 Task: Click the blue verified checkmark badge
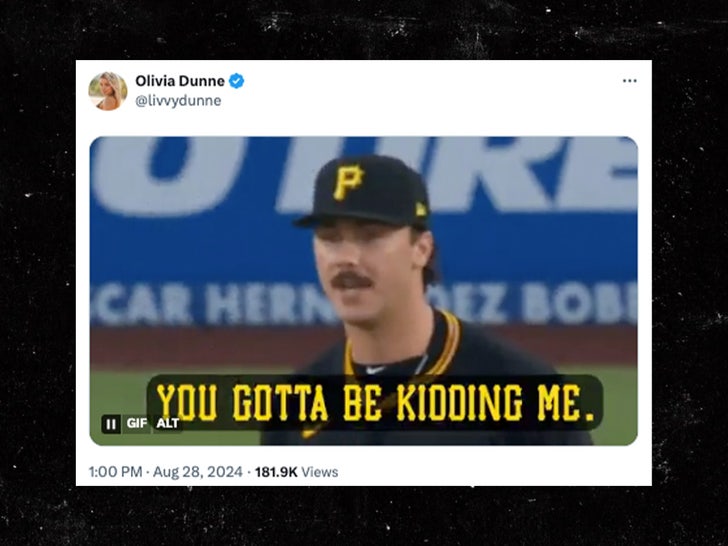point(236,81)
